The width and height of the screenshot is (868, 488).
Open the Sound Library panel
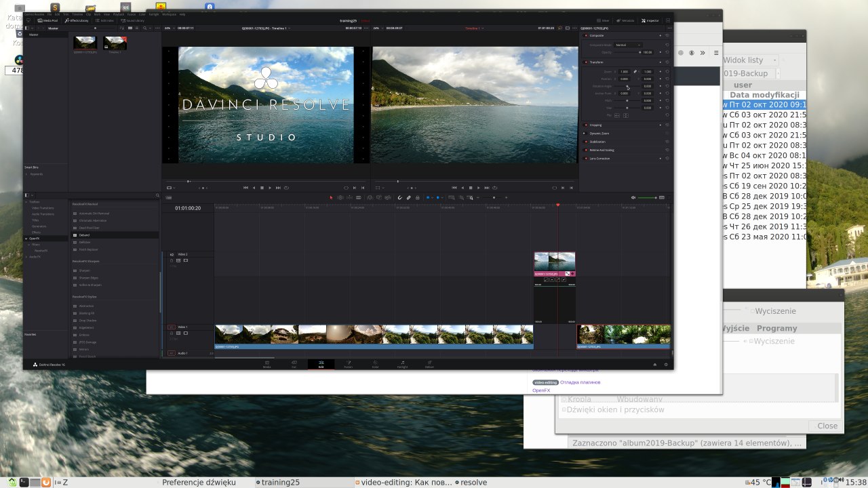tap(132, 21)
